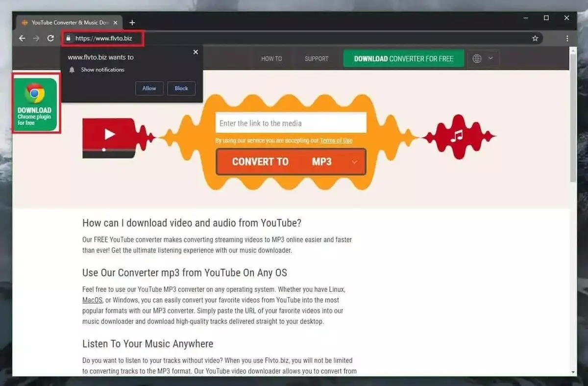The width and height of the screenshot is (588, 386).
Task: Close the notification permission popup
Action: point(196,52)
